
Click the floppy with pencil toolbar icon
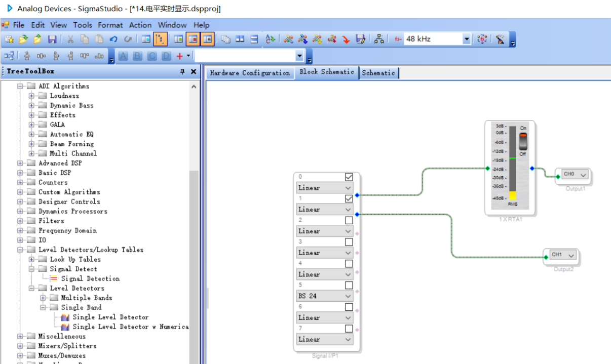tap(360, 39)
